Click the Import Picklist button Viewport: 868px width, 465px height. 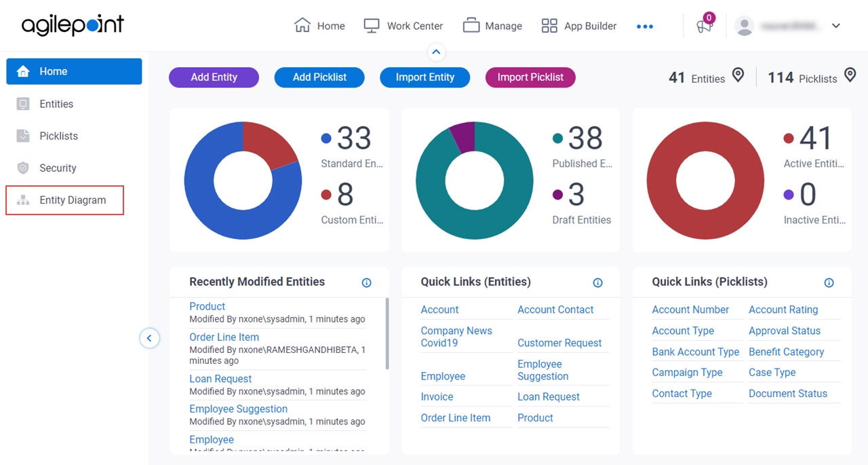coord(530,77)
